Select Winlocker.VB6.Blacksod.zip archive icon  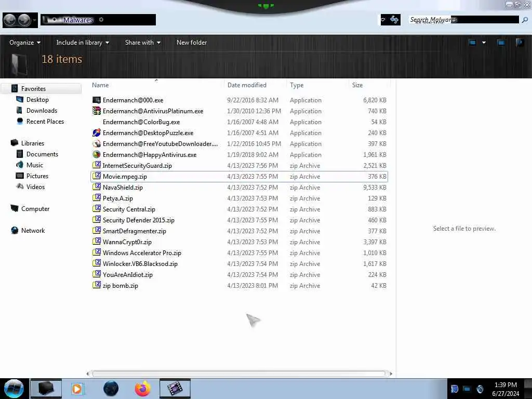(x=97, y=263)
